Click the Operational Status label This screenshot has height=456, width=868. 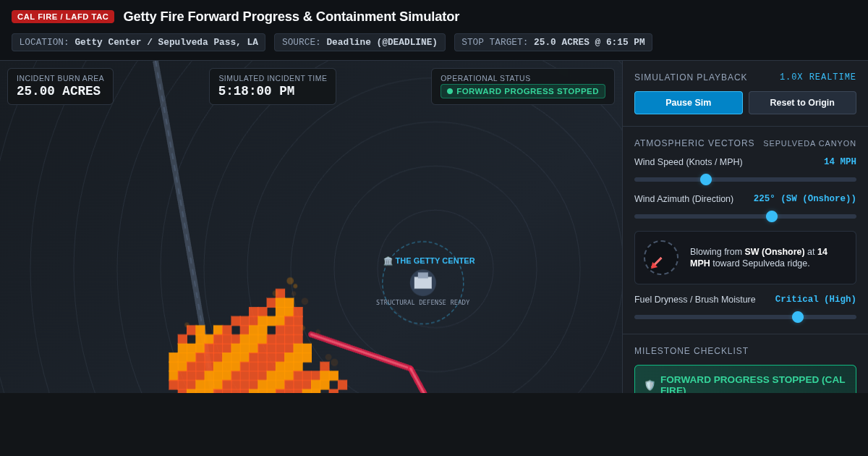tap(485, 78)
